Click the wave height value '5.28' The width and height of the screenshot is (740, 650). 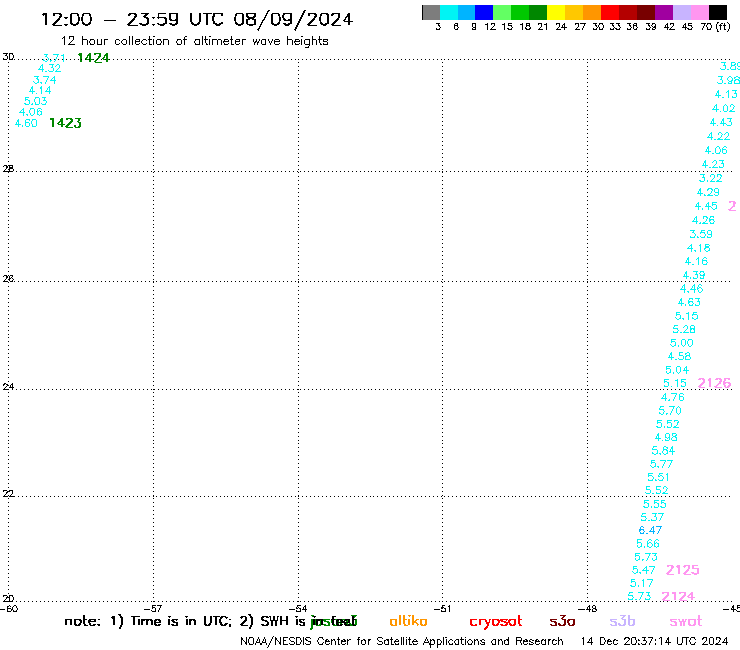[684, 329]
